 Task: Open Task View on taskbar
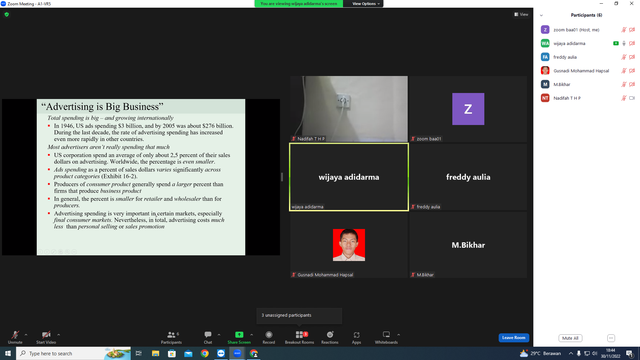139,353
